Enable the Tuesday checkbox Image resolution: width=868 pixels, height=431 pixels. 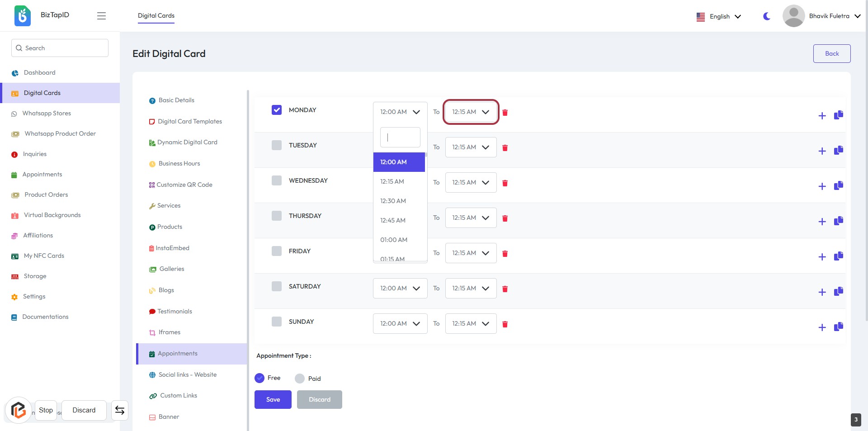click(x=277, y=145)
